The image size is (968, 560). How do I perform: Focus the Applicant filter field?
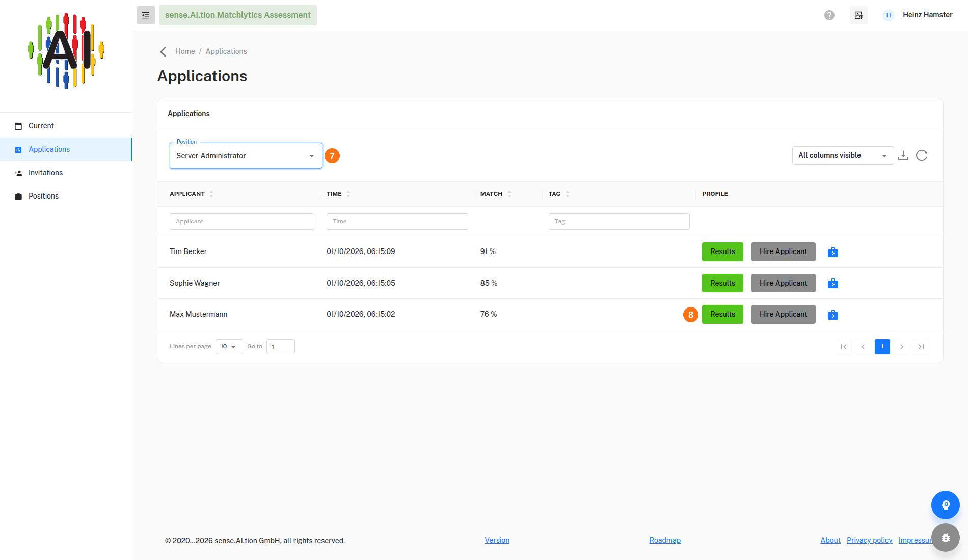point(242,221)
